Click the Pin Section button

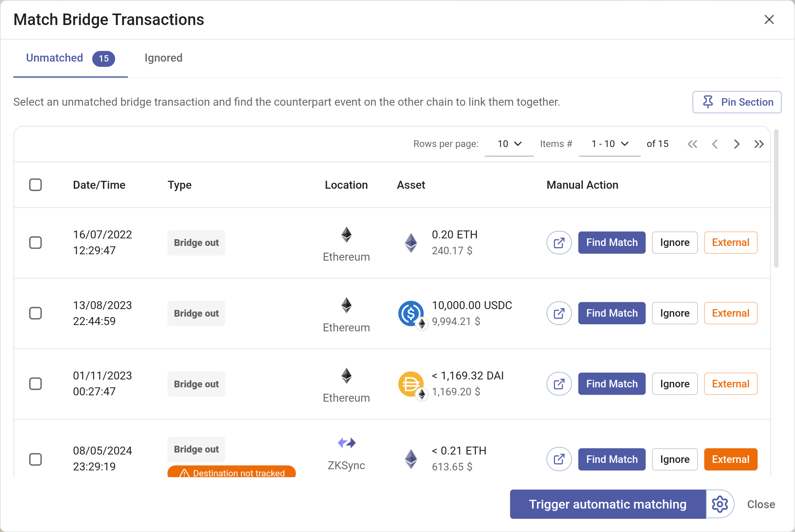pos(737,102)
